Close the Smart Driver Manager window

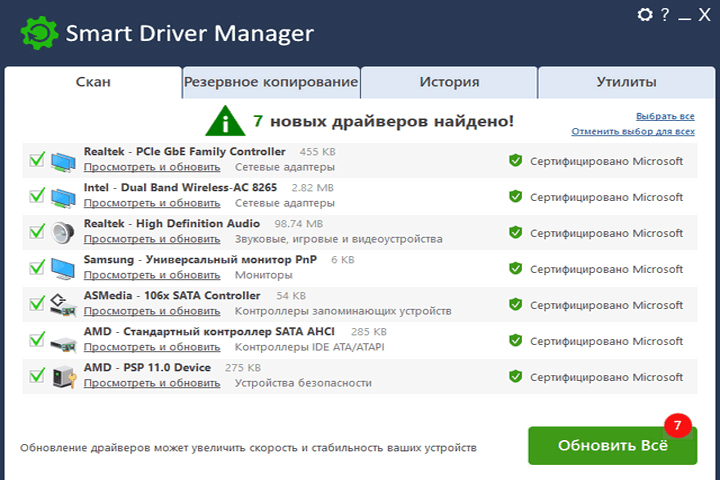coord(704,15)
